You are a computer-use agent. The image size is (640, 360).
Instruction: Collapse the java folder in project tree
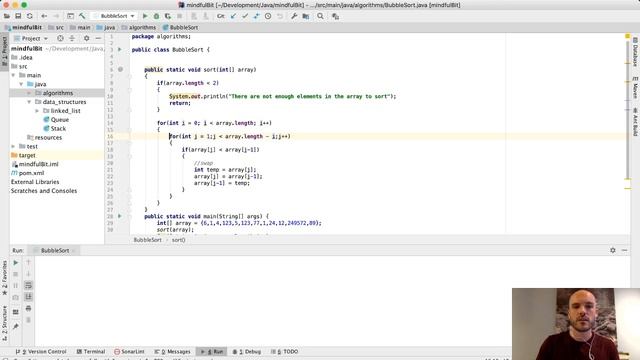tap(21, 84)
